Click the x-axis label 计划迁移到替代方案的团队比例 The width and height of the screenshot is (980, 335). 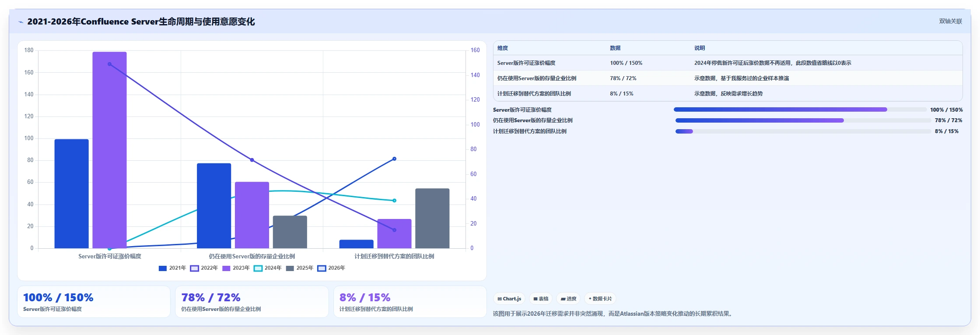pos(394,256)
